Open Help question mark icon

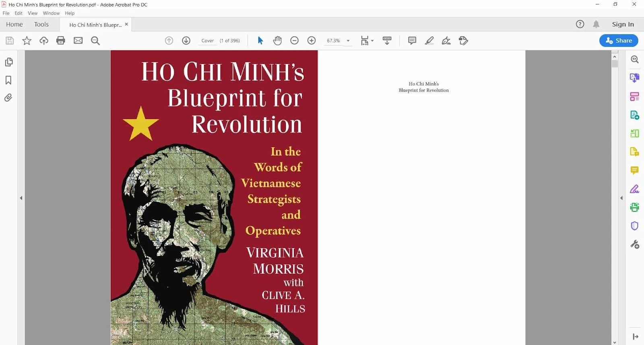tap(580, 24)
